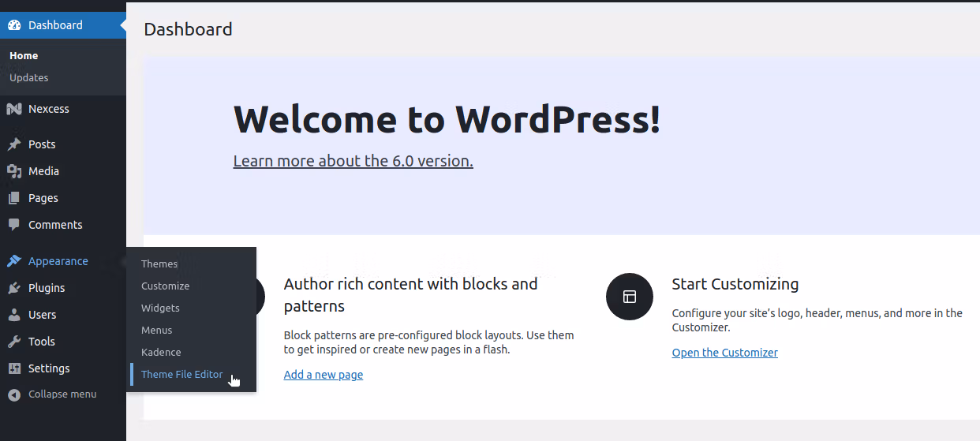Click the Tools wrench icon
This screenshot has width=980, height=441.
coord(14,342)
